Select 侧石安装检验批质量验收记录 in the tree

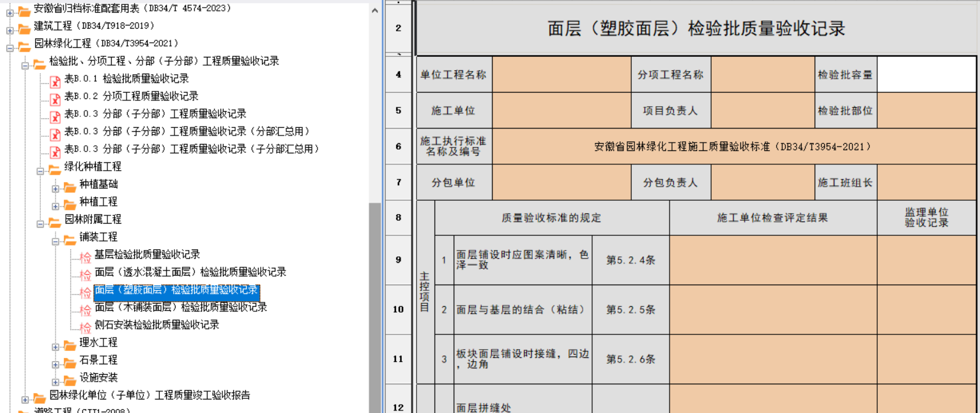coord(157,325)
